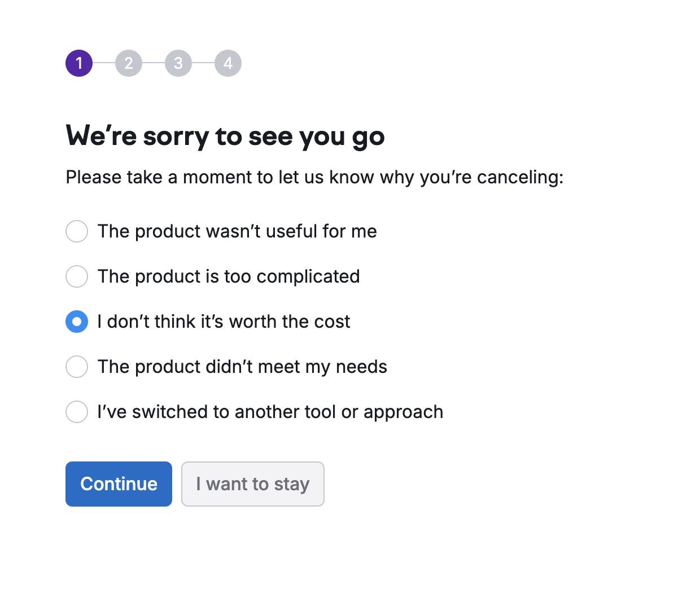Go to step 3 in progress tracker
The width and height of the screenshot is (700, 607).
(x=178, y=63)
